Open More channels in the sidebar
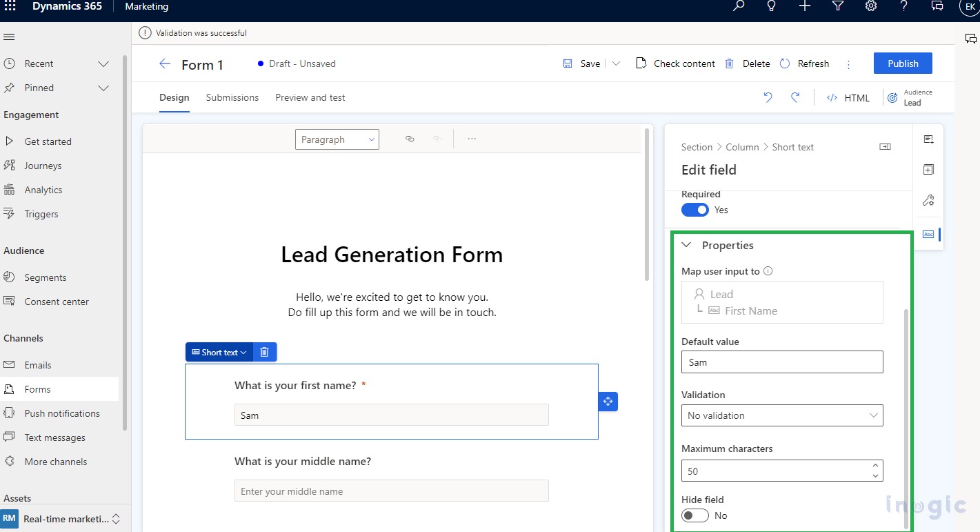Screen dimensions: 980x532 (56, 462)
